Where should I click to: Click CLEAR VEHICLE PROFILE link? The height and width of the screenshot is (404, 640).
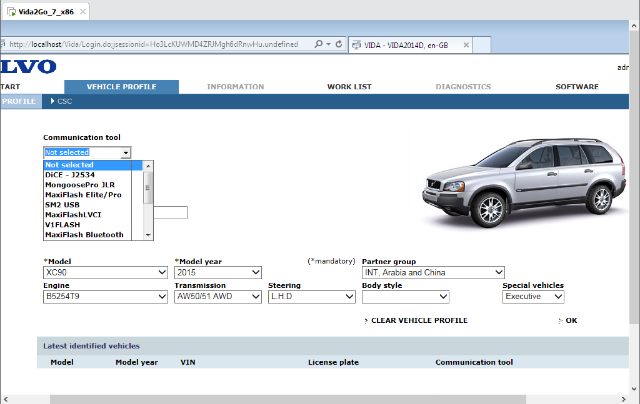tap(419, 320)
